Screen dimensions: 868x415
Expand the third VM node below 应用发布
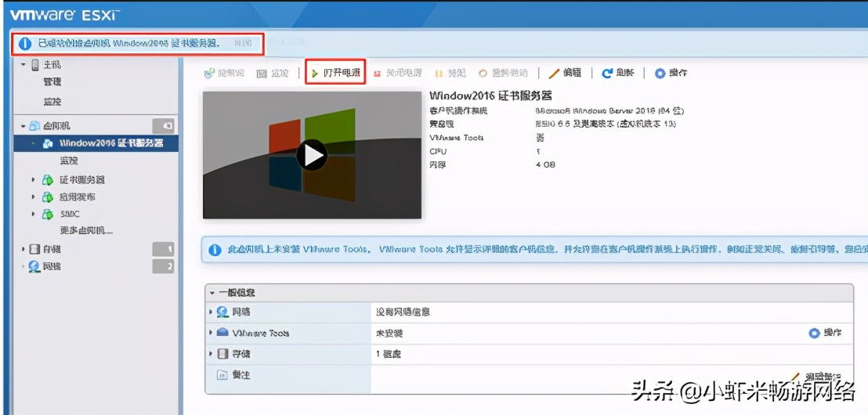point(33,214)
